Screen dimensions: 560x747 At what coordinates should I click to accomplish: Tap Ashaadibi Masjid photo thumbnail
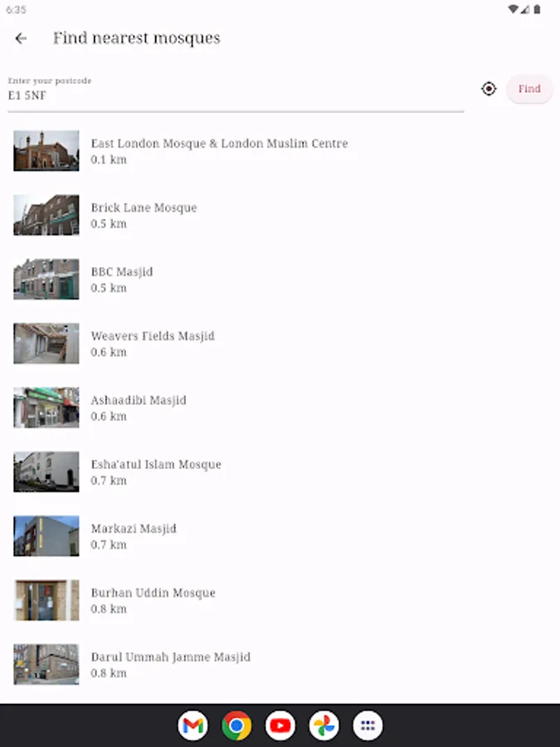click(46, 408)
